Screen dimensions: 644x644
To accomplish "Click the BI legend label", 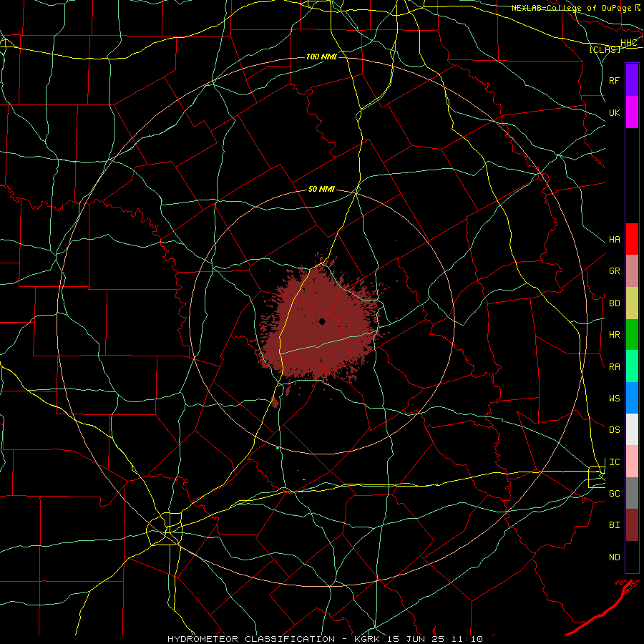I will coord(614,525).
